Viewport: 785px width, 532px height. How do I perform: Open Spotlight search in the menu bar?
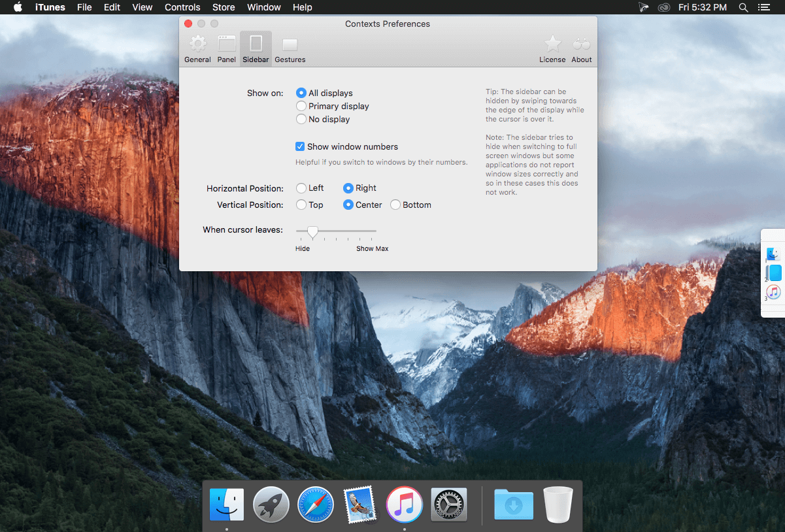click(x=743, y=7)
